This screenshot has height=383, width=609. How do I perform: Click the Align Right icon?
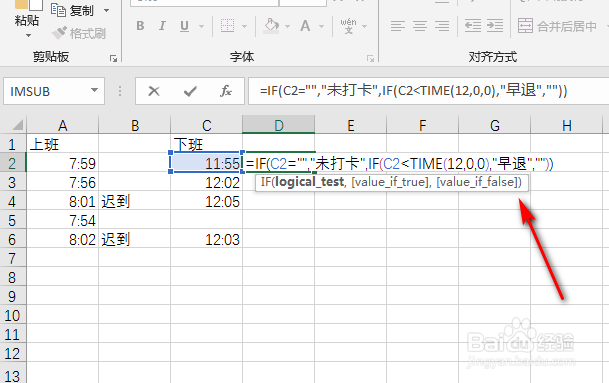[x=442, y=26]
